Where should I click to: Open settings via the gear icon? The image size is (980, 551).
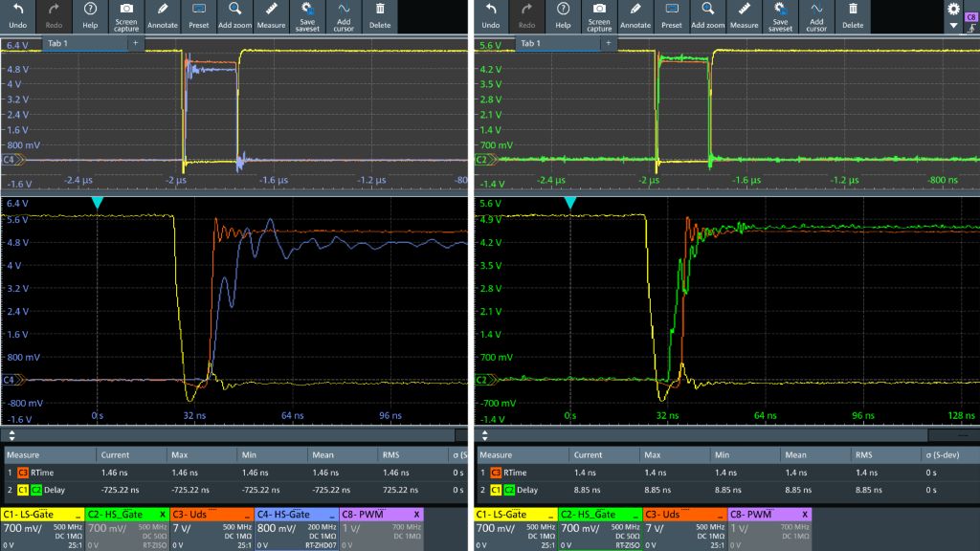pyautogui.click(x=952, y=9)
